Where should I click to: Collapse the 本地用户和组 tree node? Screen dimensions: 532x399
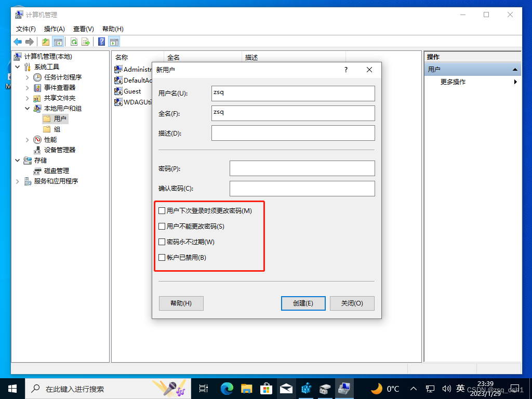(28, 109)
